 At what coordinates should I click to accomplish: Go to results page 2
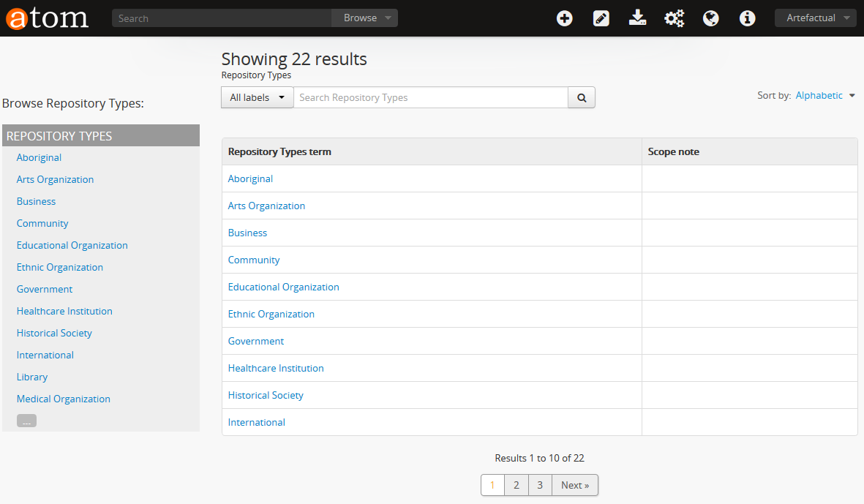coord(516,485)
